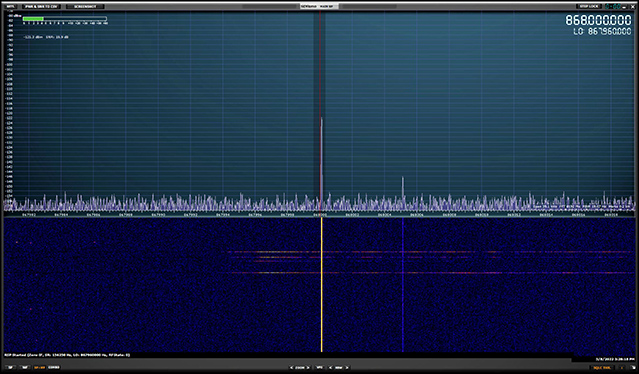
Task: Click the PWR & SNR TO CSV button
Action: click(x=41, y=7)
